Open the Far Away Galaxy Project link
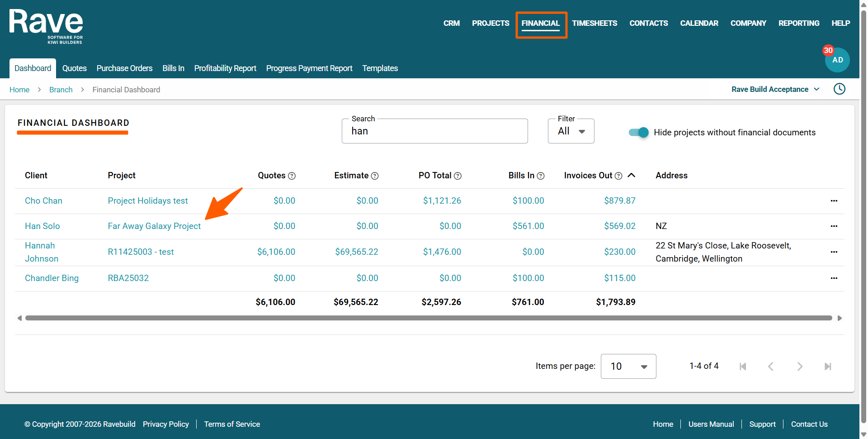The height and width of the screenshot is (439, 868). coord(154,226)
